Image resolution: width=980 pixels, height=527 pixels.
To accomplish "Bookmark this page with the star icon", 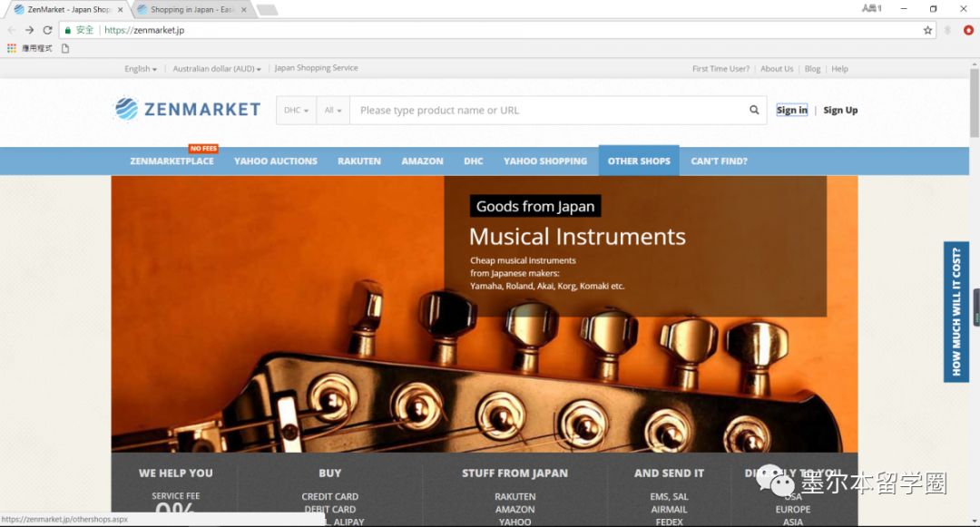I will [927, 30].
